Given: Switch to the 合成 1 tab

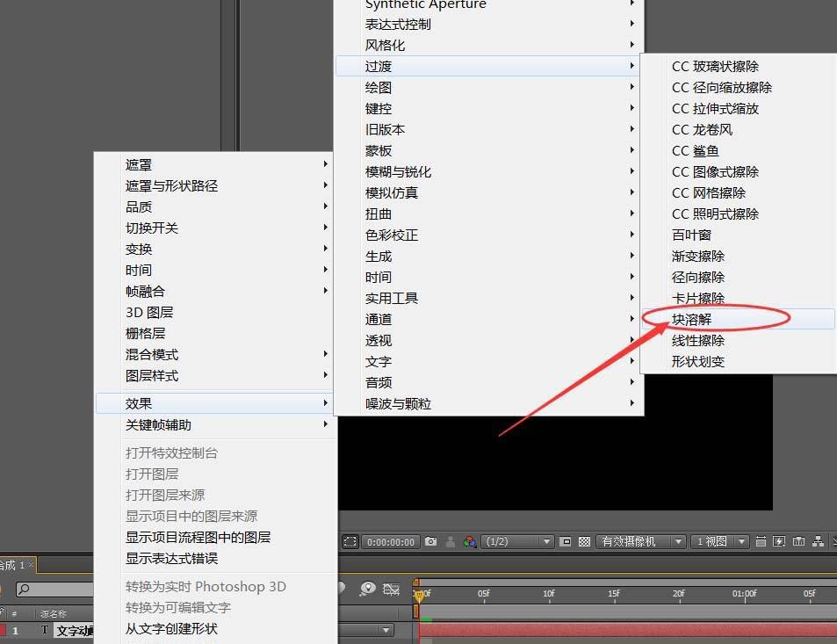Looking at the screenshot, I should [13, 563].
